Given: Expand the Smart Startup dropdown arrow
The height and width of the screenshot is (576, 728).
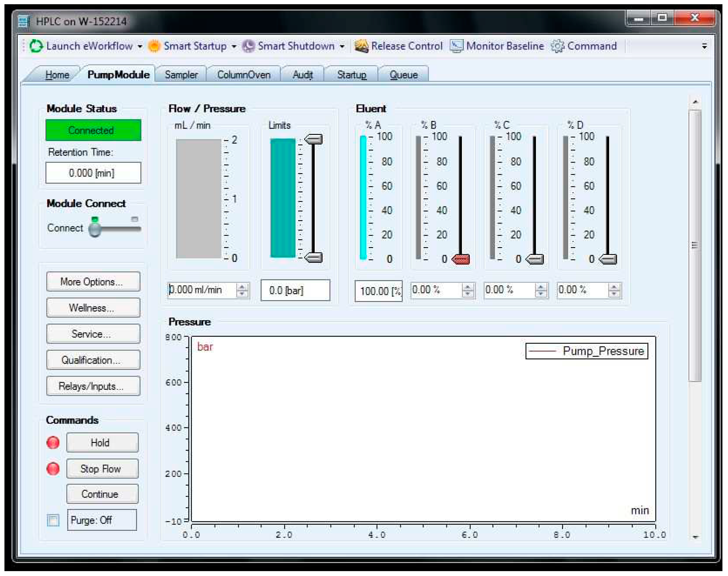Looking at the screenshot, I should pyautogui.click(x=234, y=46).
